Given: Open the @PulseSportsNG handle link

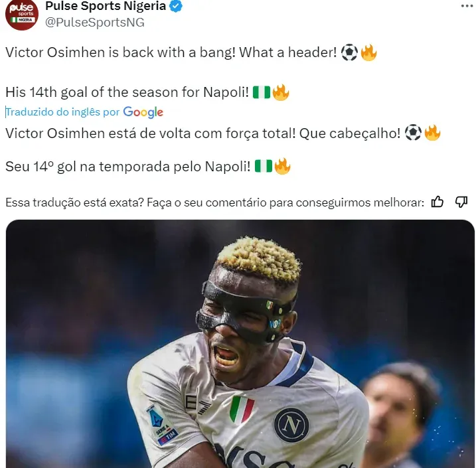Looking at the screenshot, I should coord(95,23).
